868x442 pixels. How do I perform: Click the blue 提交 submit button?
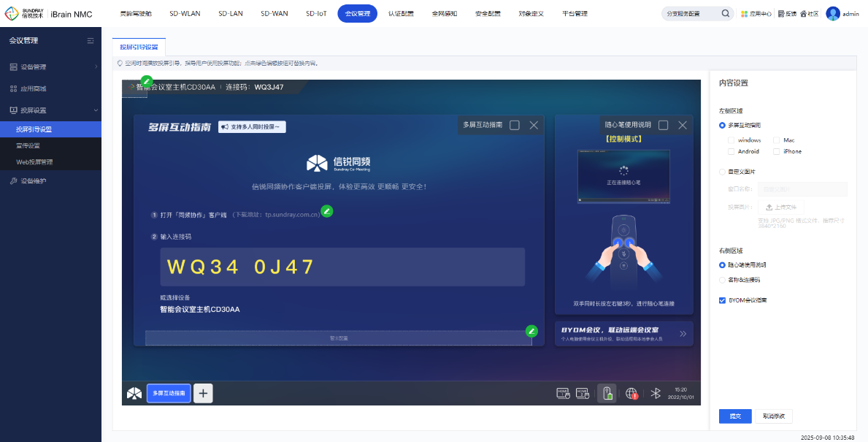(734, 416)
